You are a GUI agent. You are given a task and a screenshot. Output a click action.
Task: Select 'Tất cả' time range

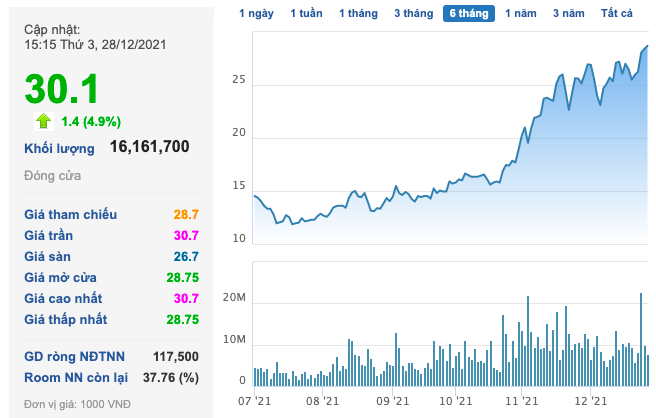617,13
